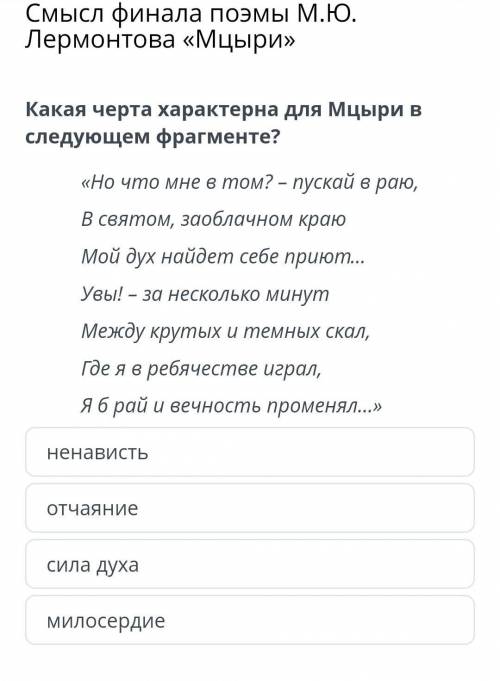Click poem line «В святом, заоблачном краю»

(213, 219)
